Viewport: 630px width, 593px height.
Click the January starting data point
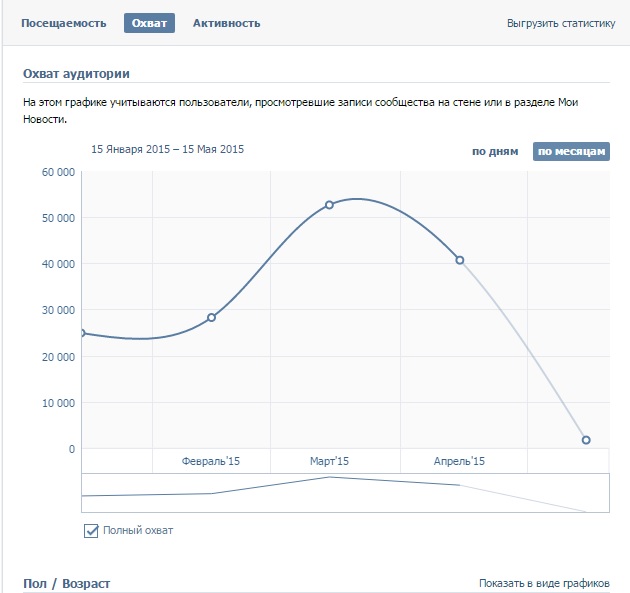(82, 333)
